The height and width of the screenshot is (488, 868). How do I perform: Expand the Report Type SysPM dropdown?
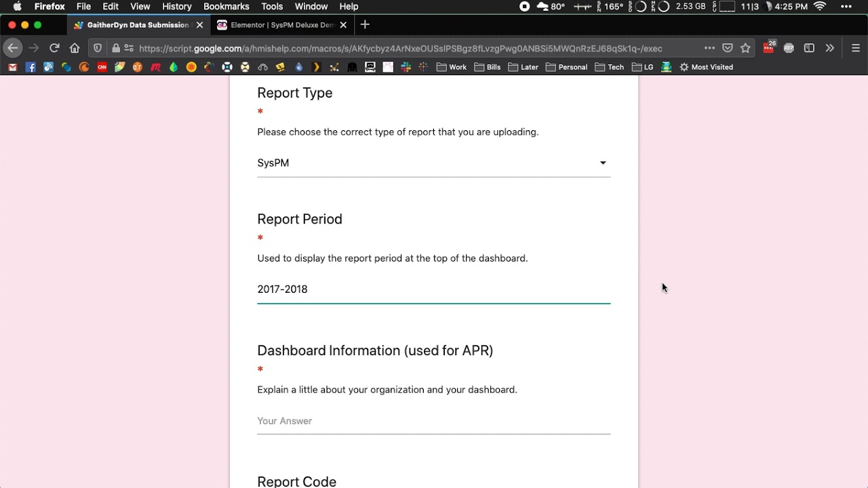point(433,163)
